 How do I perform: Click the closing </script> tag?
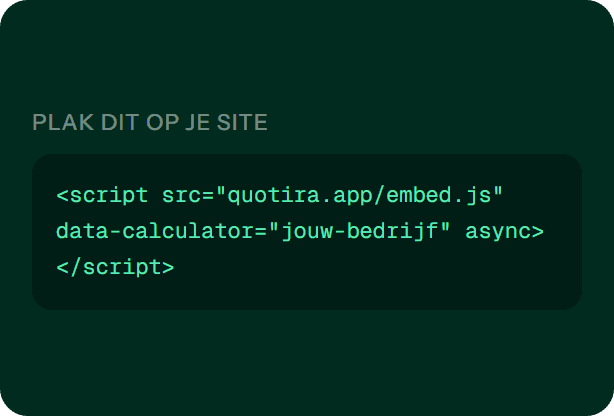tap(116, 268)
